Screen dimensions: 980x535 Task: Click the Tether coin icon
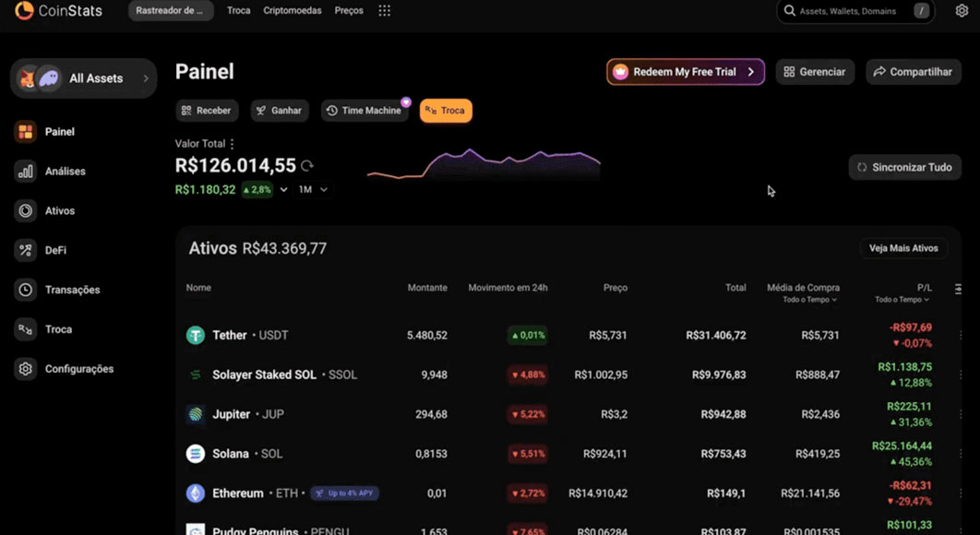coord(196,336)
